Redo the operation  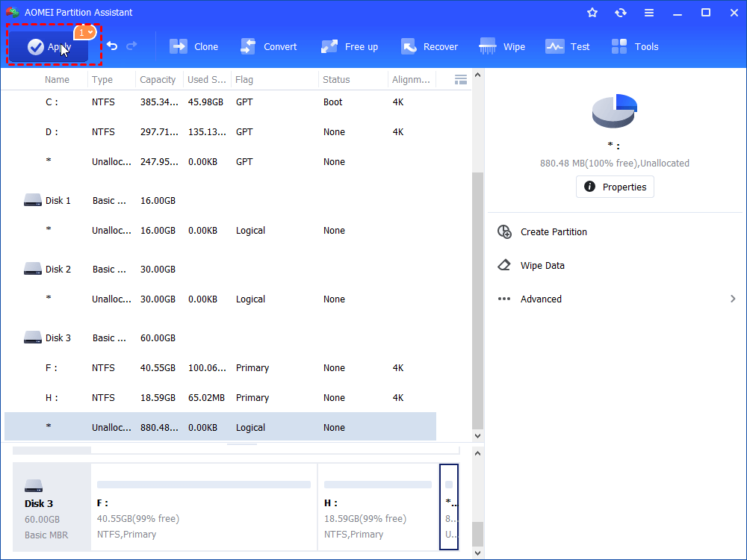coord(131,46)
